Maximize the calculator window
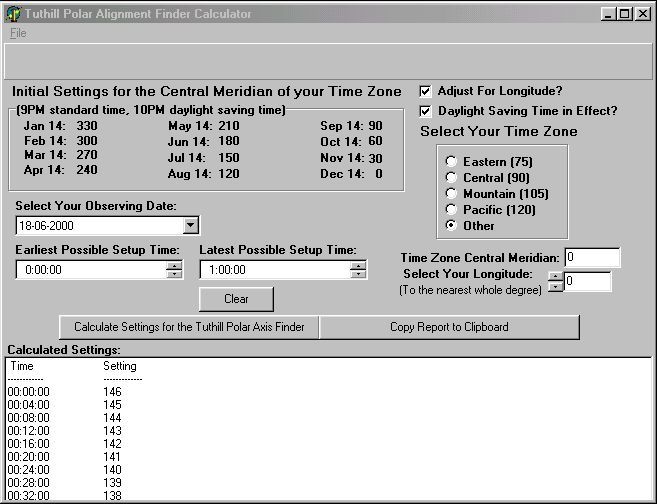The width and height of the screenshot is (657, 504). point(624,14)
